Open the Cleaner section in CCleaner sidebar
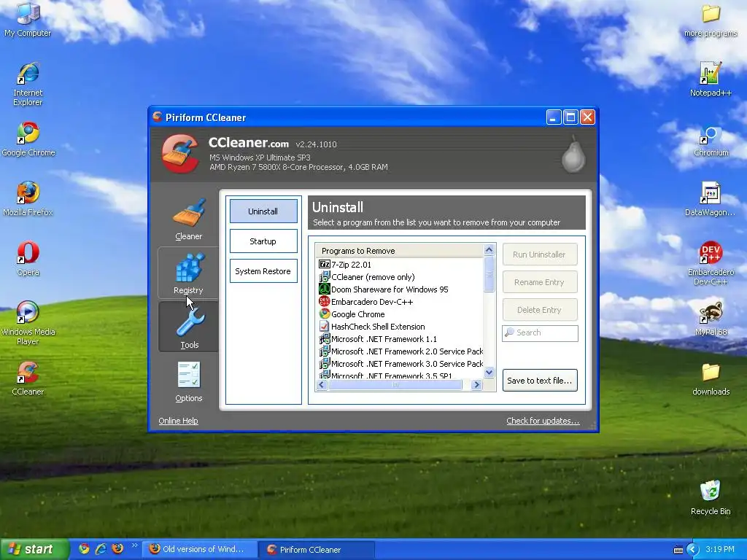The height and width of the screenshot is (560, 747). [189, 219]
